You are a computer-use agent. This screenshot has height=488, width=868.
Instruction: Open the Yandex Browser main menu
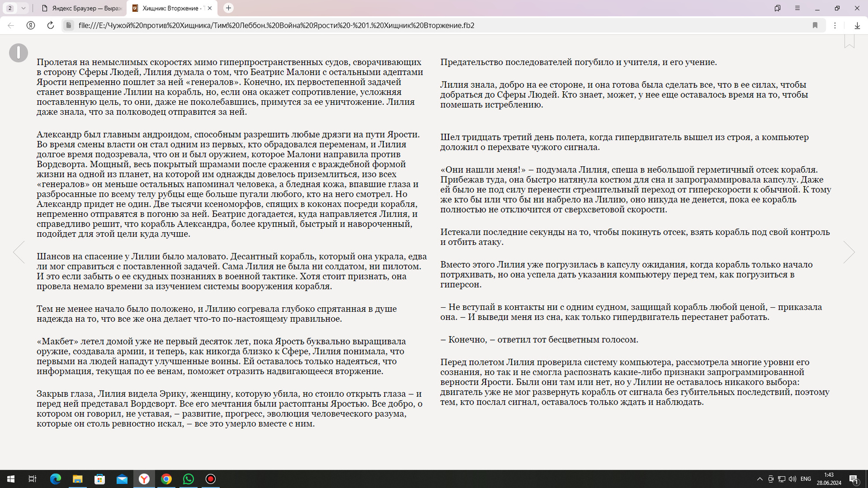[x=797, y=8]
